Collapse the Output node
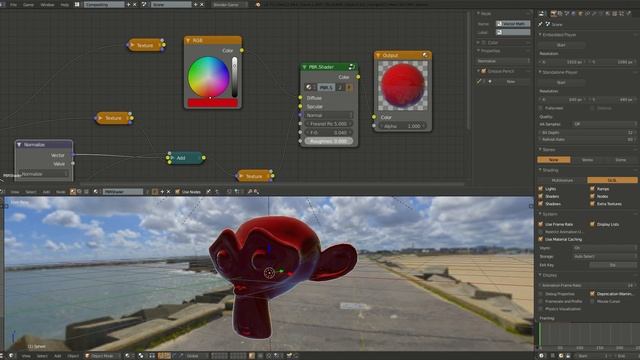The height and width of the screenshot is (360, 640). pyautogui.click(x=378, y=55)
